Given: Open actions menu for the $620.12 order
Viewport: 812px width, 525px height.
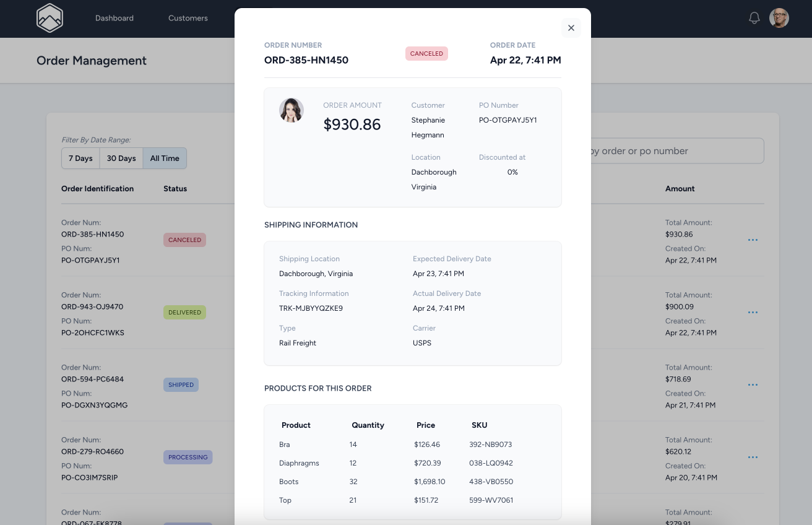Looking at the screenshot, I should pos(753,457).
